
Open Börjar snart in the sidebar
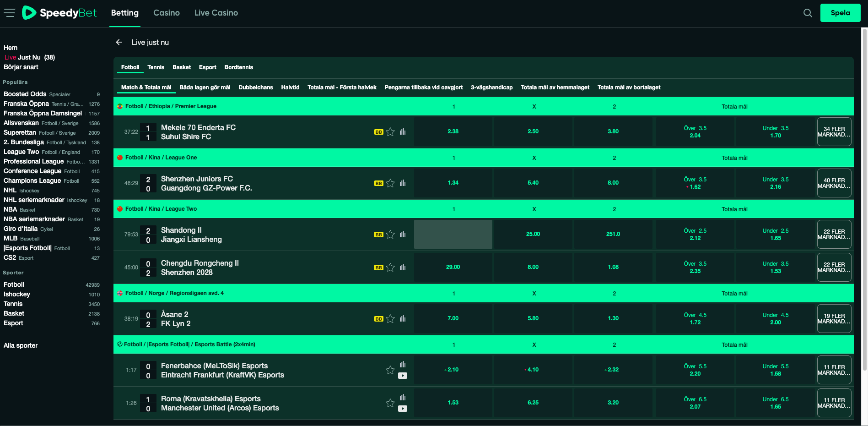[21, 67]
